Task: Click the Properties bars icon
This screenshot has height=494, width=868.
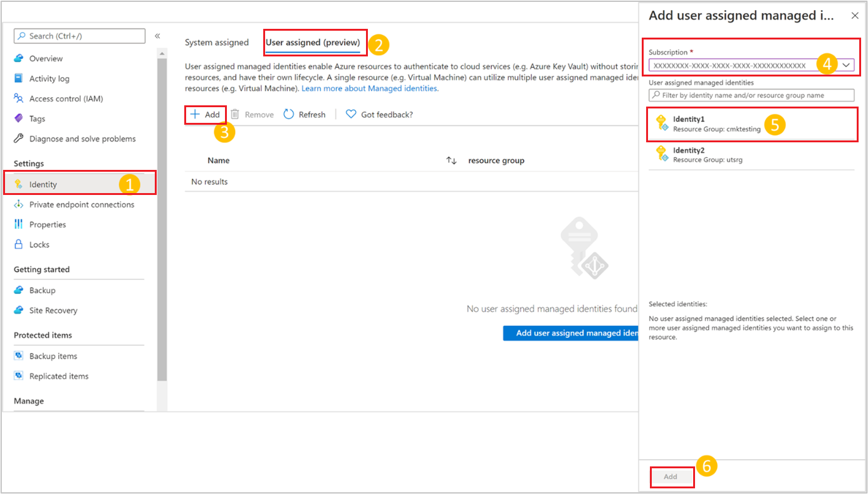Action: 18,224
